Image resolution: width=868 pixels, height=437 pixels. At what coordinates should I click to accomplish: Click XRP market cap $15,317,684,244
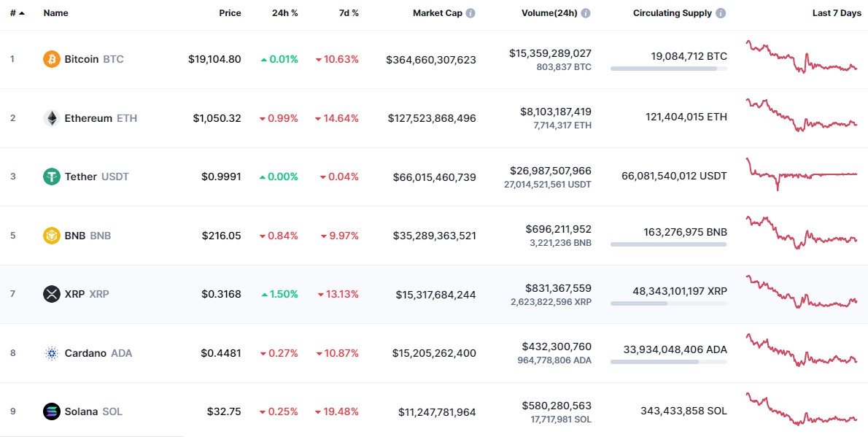point(435,295)
